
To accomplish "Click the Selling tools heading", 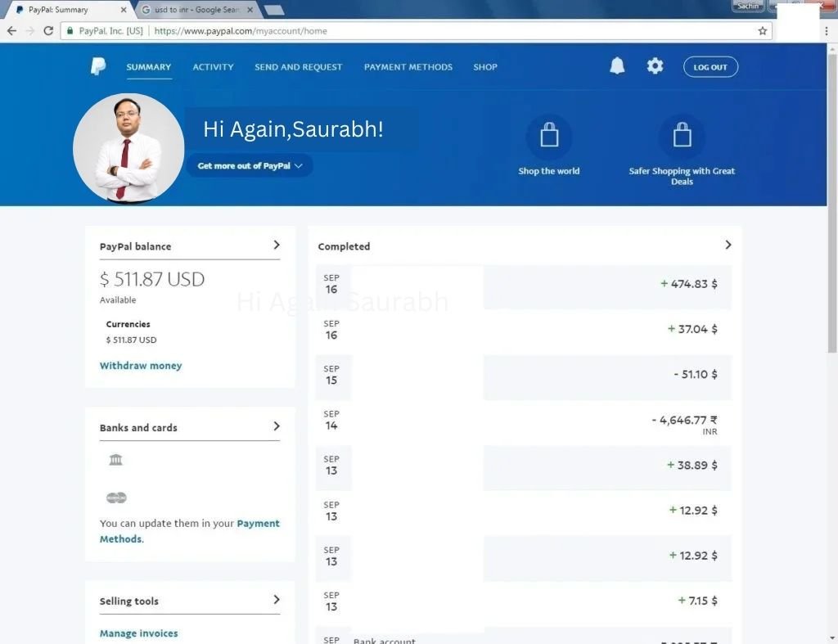I will pos(128,601).
